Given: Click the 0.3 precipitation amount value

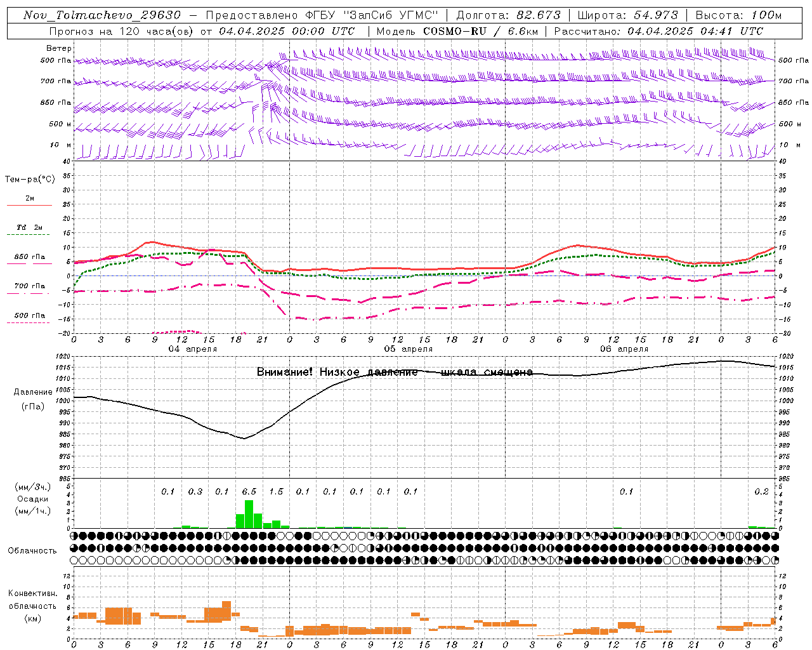Looking at the screenshot, I should coord(195,491).
